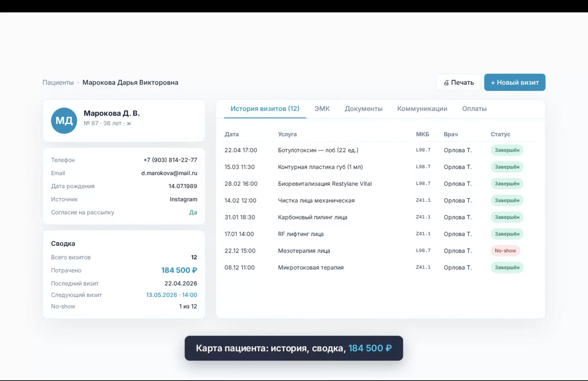Click breadcrumb Марокова Дарья Викторовна

pos(130,82)
